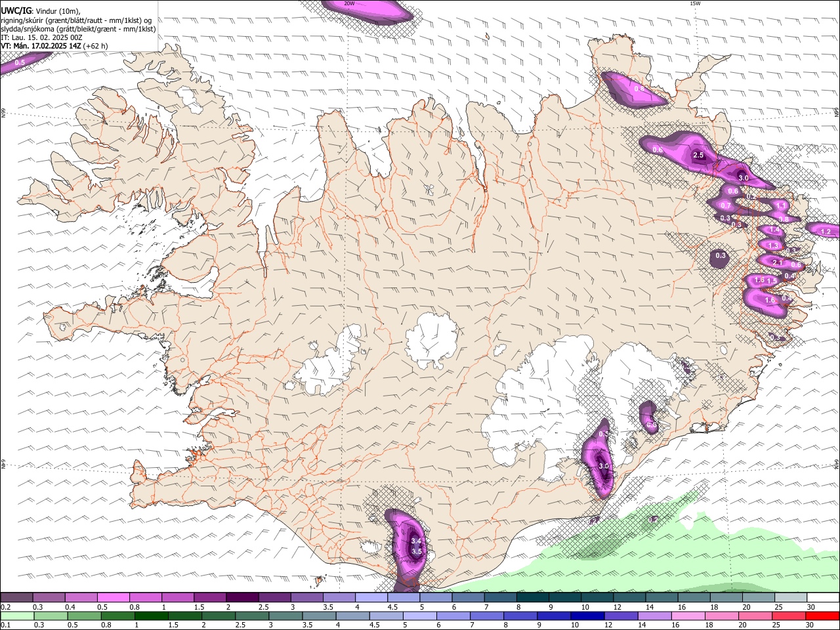Click the "4.5" label under the top legend row
This screenshot has height=630, width=840.
[x=392, y=607]
